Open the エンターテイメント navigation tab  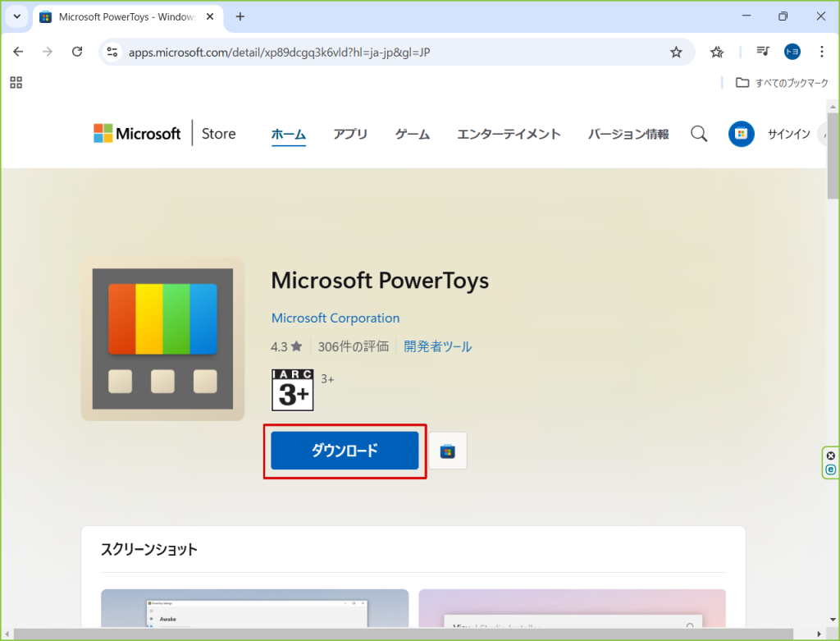coord(509,134)
